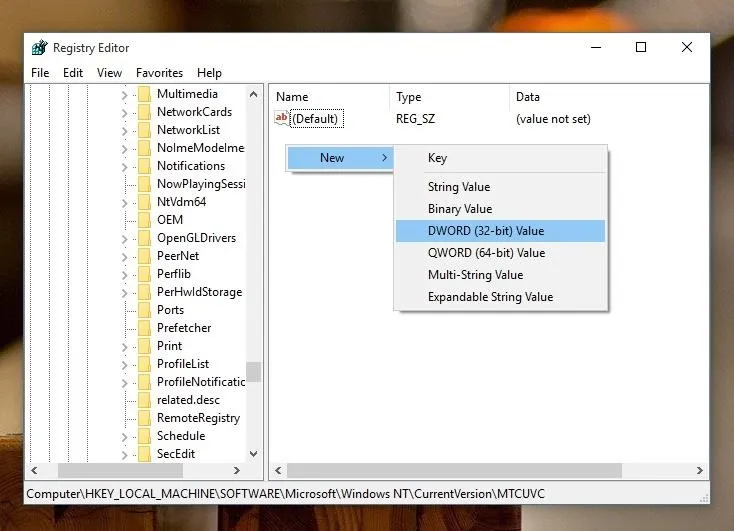The image size is (734, 531).
Task: Expand the PerHwIdStorage key
Action: pos(124,293)
